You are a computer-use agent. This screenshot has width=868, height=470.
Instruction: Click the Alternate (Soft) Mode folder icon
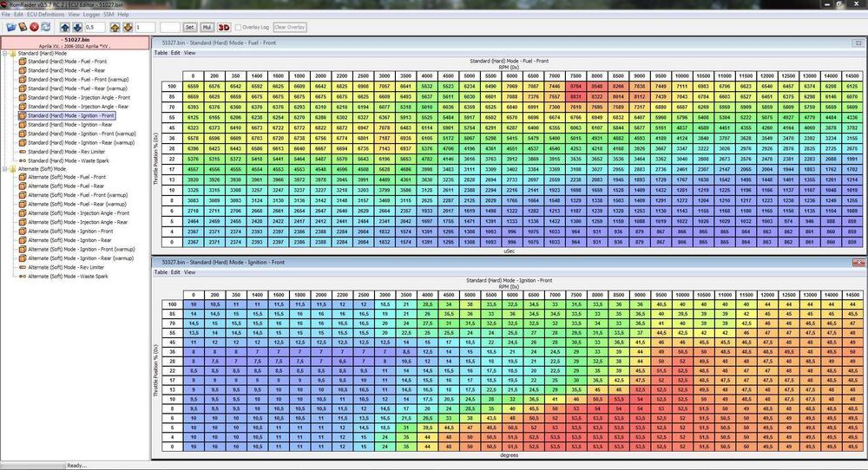point(13,168)
